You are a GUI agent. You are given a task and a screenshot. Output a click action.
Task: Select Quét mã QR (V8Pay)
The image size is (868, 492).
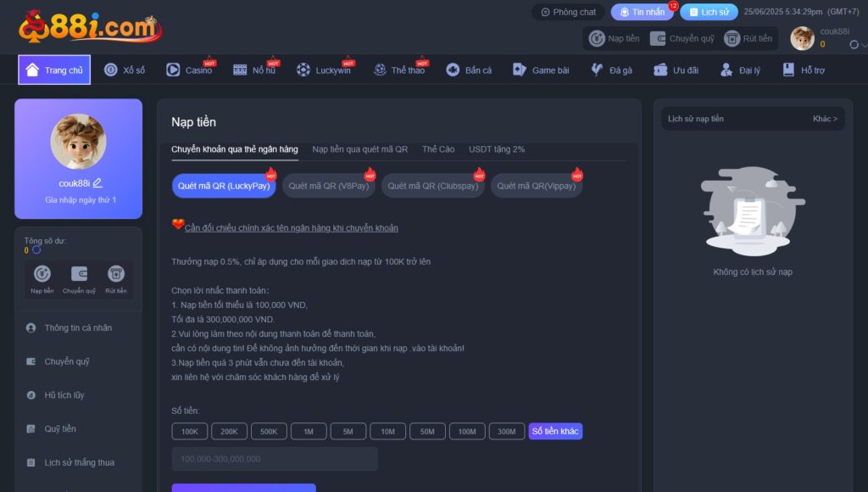coord(329,186)
